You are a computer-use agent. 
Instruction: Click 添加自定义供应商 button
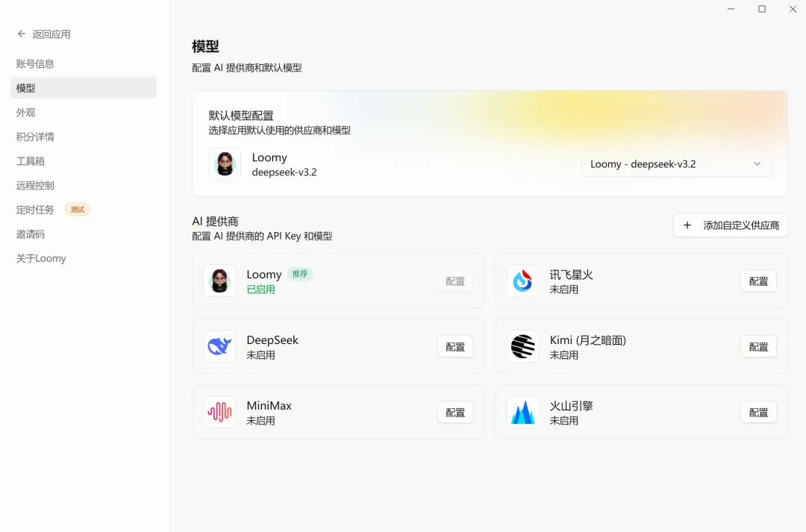731,225
